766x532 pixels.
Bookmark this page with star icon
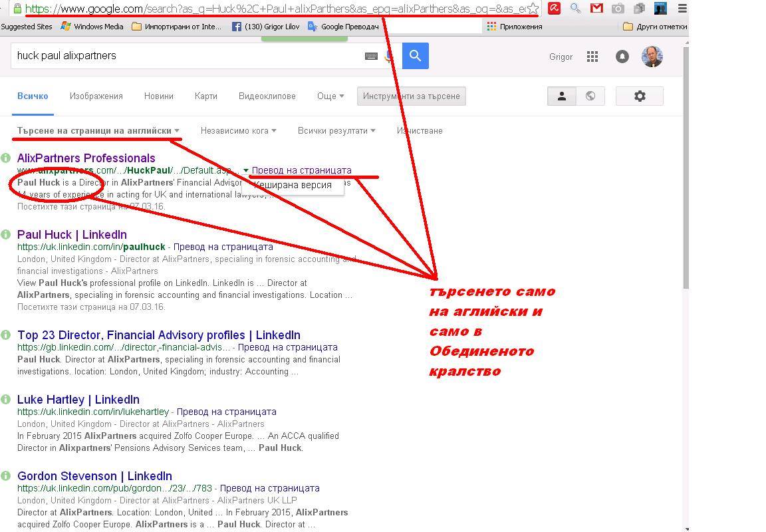[533, 8]
